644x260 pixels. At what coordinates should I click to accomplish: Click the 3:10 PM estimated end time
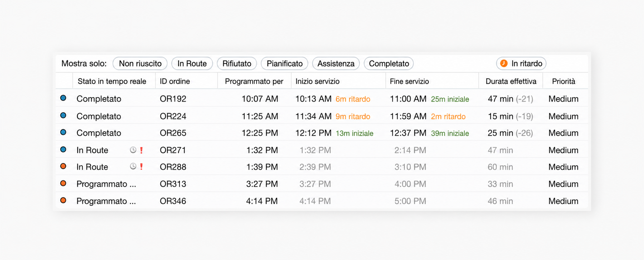tap(410, 167)
